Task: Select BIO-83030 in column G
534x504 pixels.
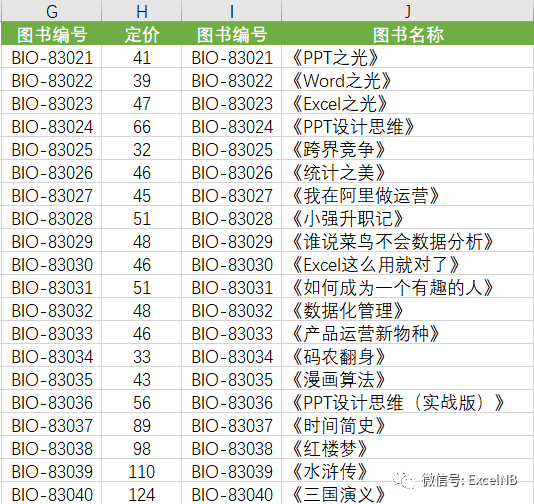Action: coord(51,264)
